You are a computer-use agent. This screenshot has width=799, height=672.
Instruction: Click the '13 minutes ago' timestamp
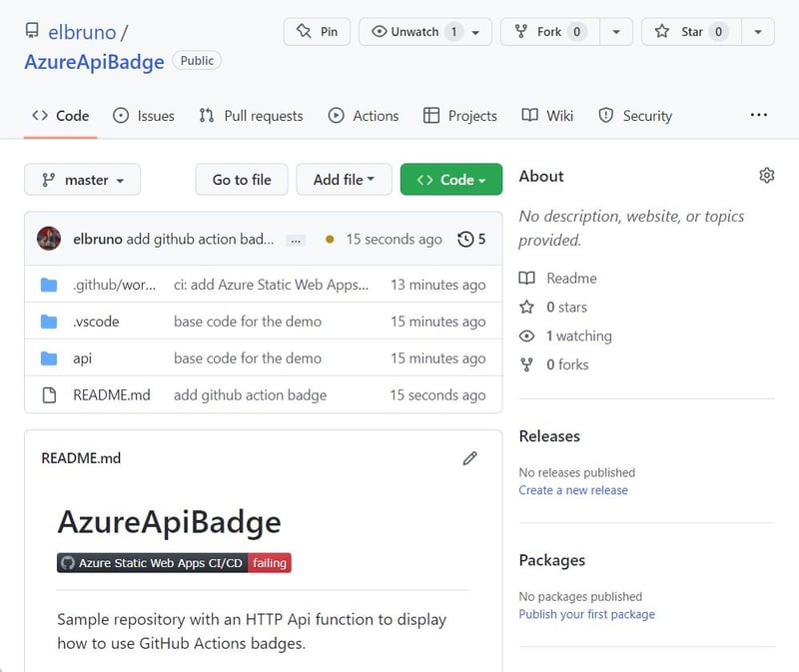coord(438,285)
